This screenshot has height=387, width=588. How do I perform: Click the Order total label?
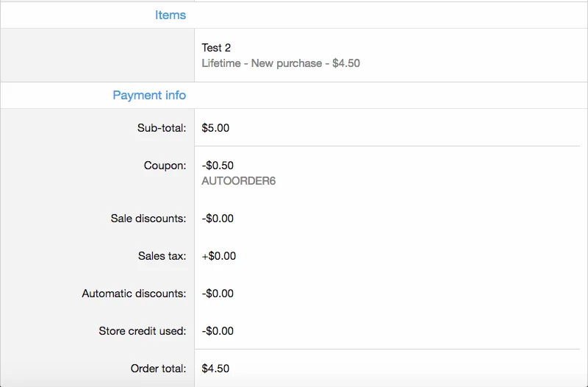pyautogui.click(x=158, y=369)
